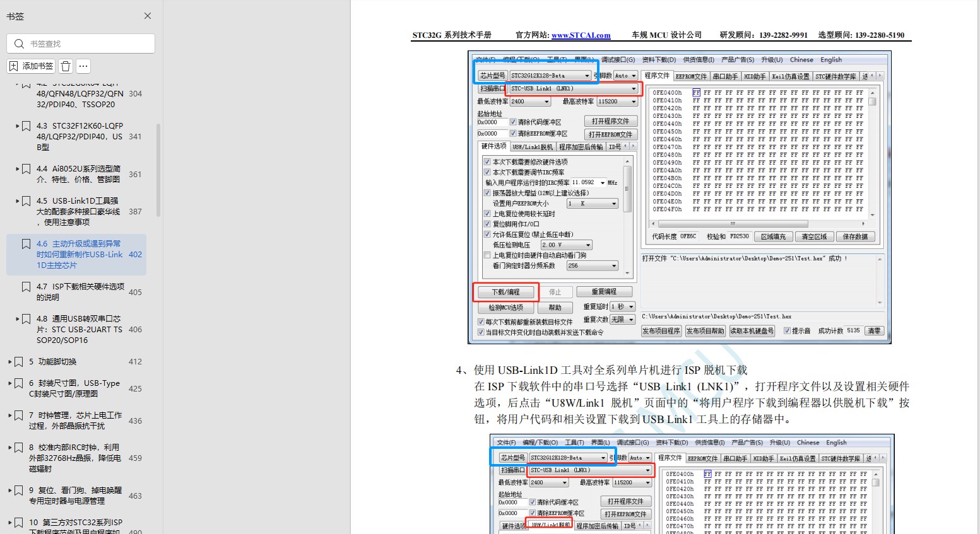Expand chapter 9 复位、看门狗
Screen dimensions: 980x534
[9, 490]
